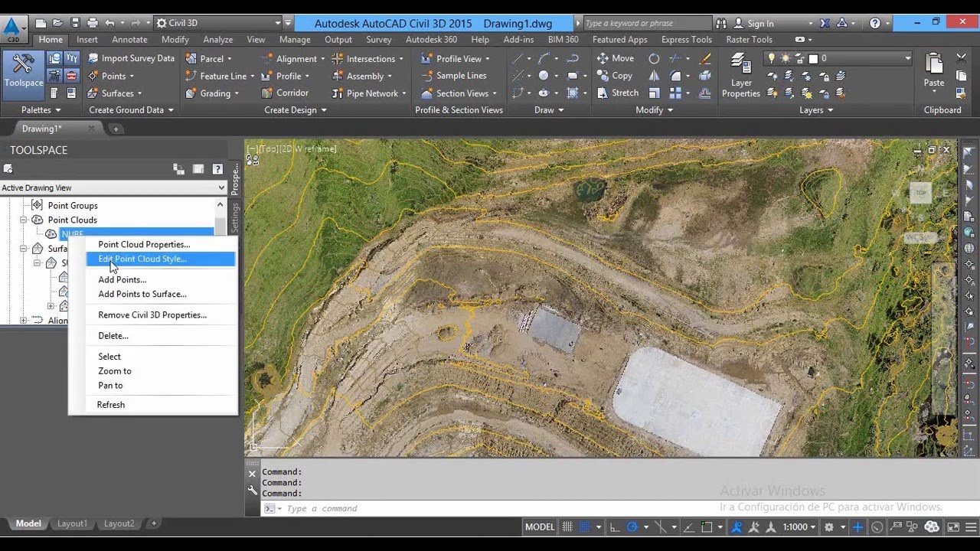Viewport: 980px width, 551px height.
Task: Click the Save icon in quick access toolbar
Action: pos(75,23)
